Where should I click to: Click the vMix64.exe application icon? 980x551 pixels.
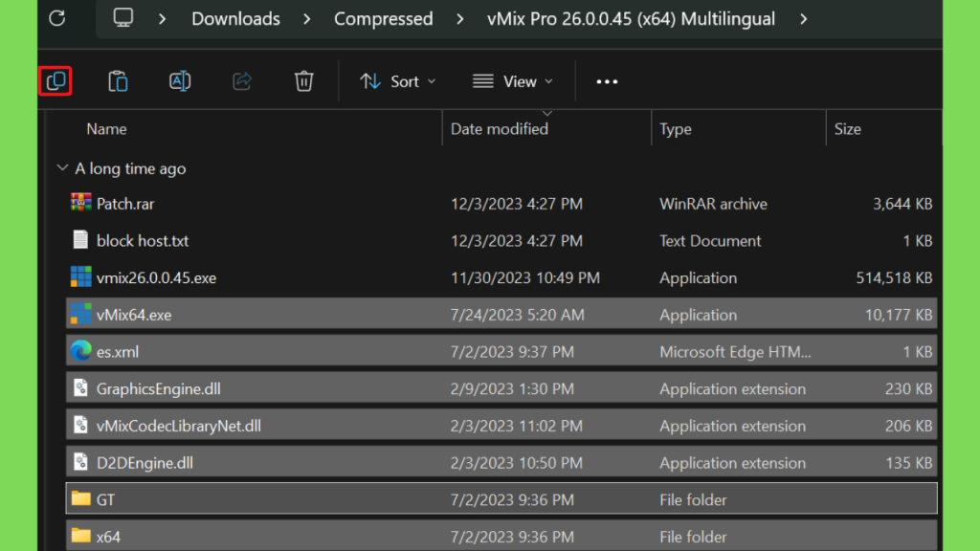click(x=80, y=314)
